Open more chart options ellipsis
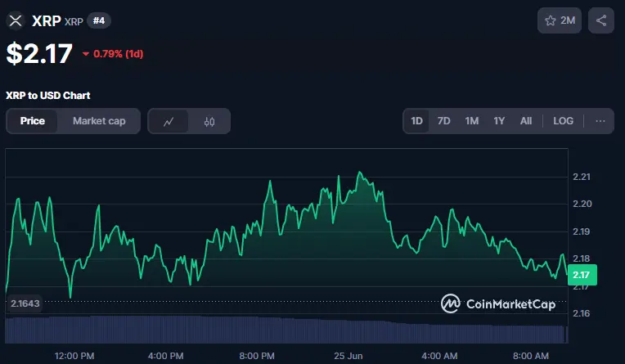This screenshot has height=364, width=625. coord(600,121)
